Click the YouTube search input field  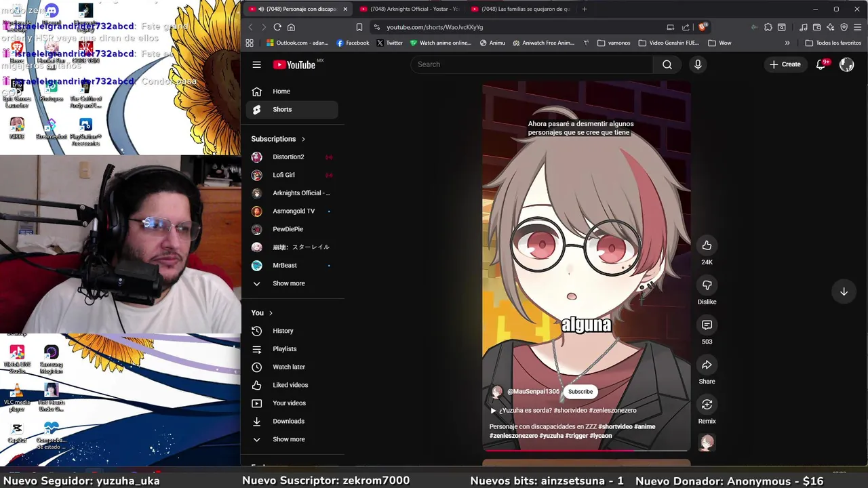(x=532, y=64)
